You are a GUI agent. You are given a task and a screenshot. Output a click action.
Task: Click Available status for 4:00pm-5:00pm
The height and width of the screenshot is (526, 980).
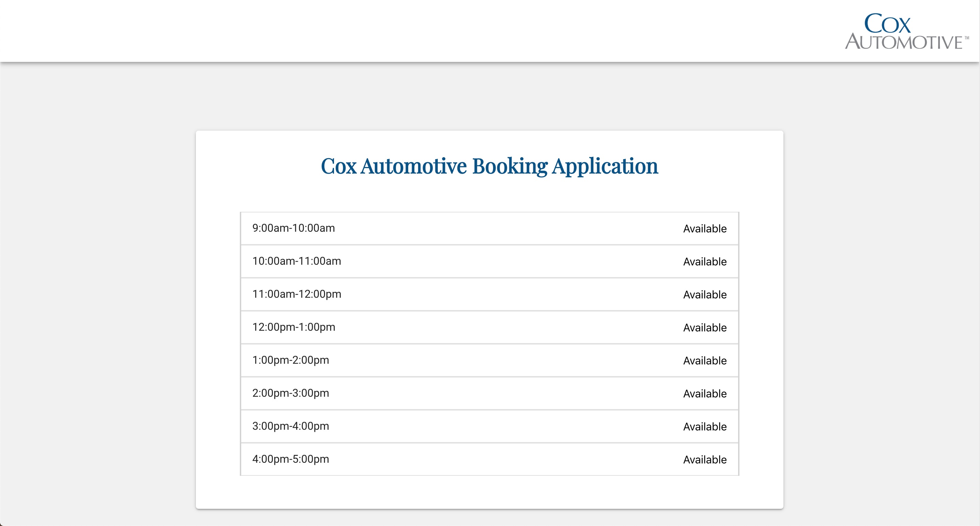[x=705, y=460]
